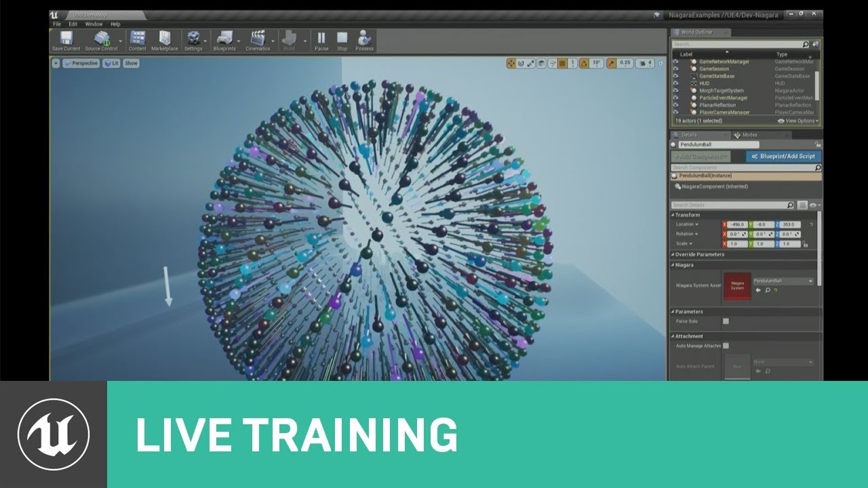
Task: Toggle the rotation snapping icon in viewport
Action: 584,63
